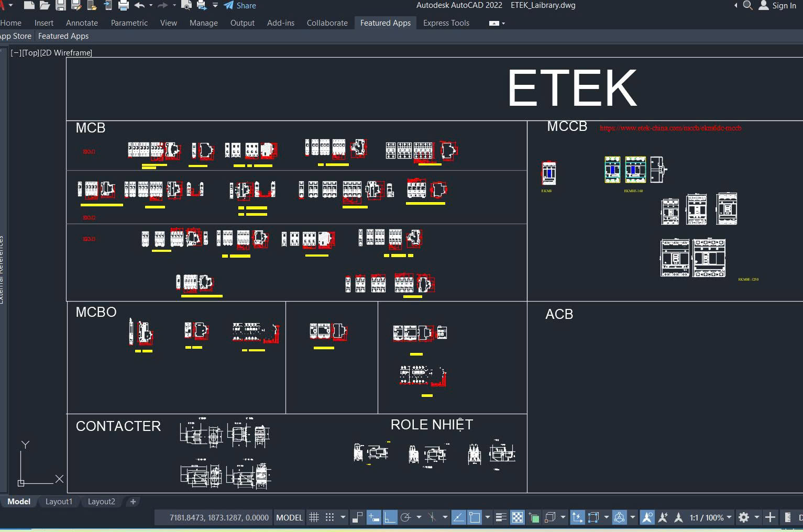
Task: Open the Workspace Switching gear icon
Action: click(744, 517)
